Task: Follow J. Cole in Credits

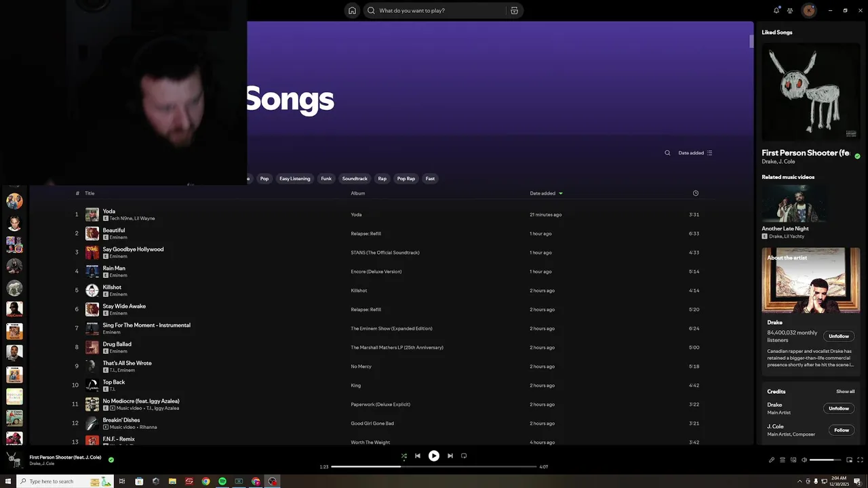Action: point(842,430)
